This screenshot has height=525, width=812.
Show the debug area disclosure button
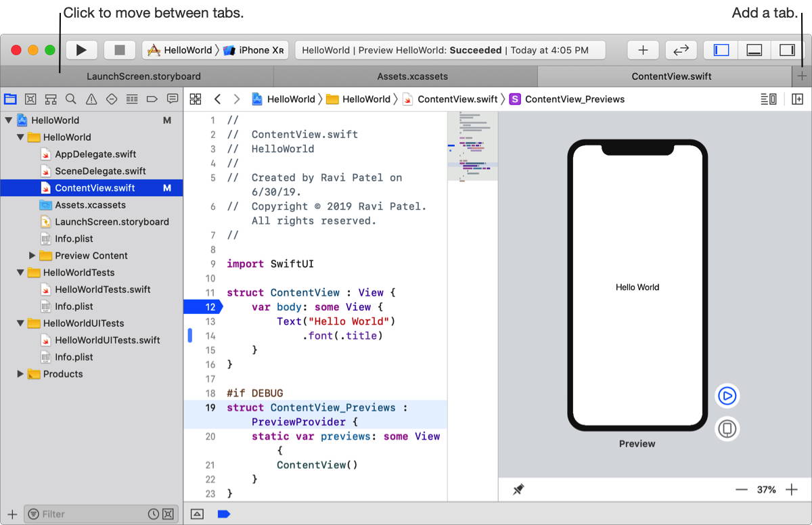(x=197, y=514)
